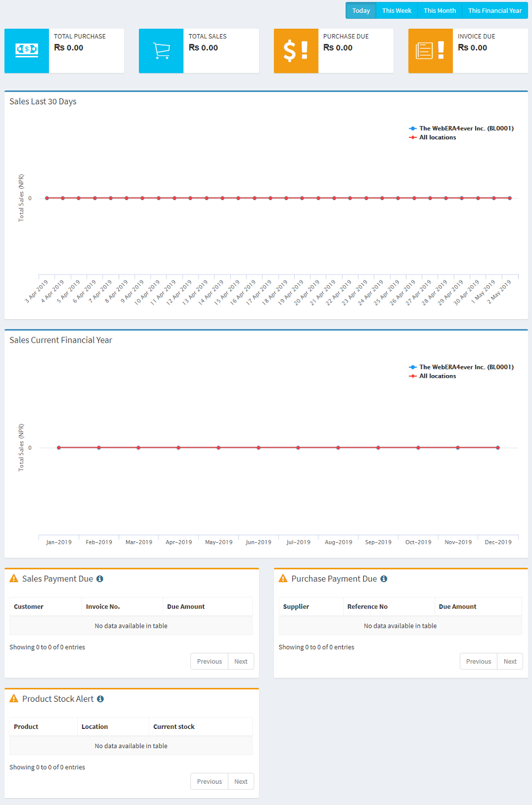
Task: Click info icon beside Sales Payment Due
Action: coord(99,579)
